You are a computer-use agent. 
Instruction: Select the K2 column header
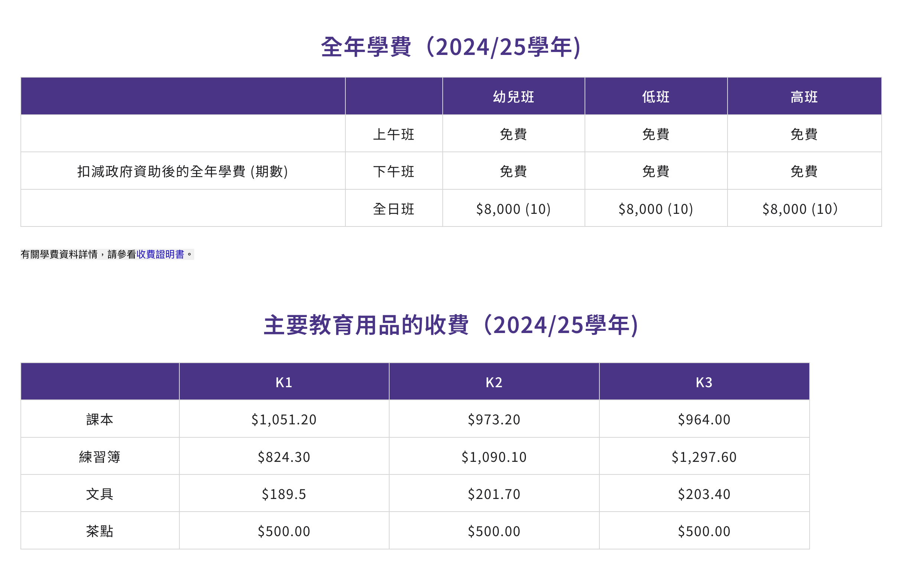click(x=494, y=382)
